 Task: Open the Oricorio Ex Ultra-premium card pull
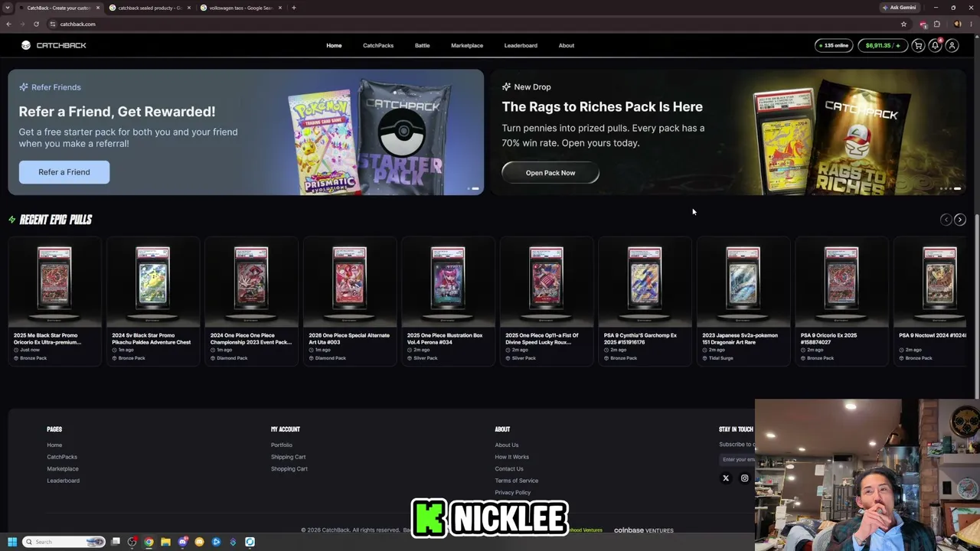click(x=54, y=302)
